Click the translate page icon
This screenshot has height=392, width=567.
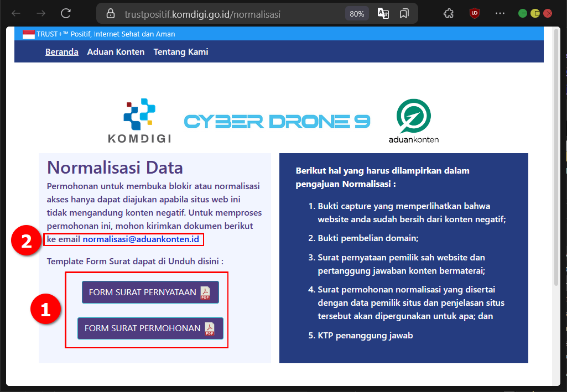pos(383,13)
